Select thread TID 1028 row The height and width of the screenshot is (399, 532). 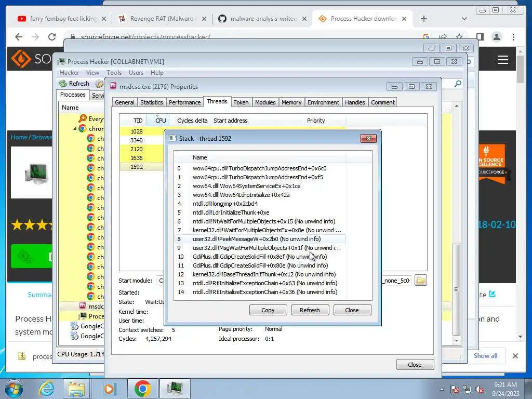click(141, 131)
